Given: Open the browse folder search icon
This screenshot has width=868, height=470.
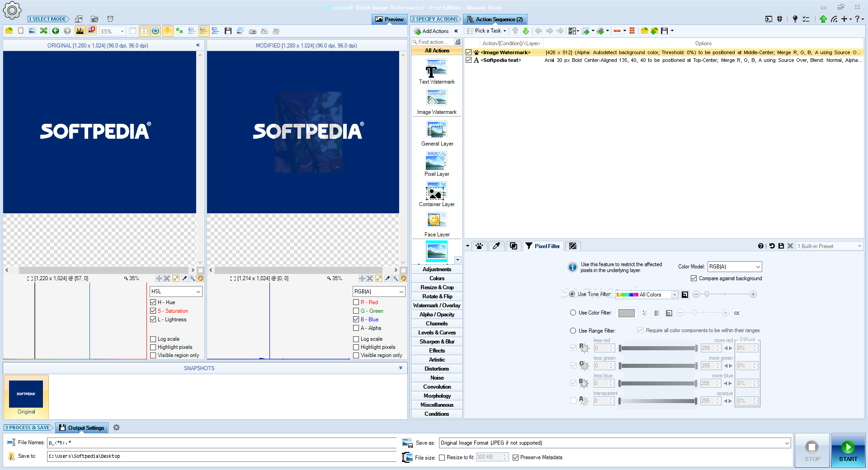Looking at the screenshot, I should (94, 19).
